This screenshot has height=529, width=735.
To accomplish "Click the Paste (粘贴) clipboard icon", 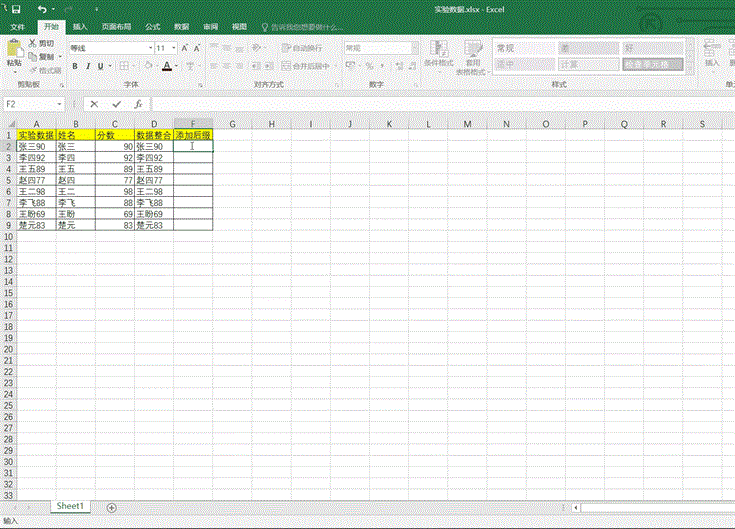I will [x=14, y=50].
